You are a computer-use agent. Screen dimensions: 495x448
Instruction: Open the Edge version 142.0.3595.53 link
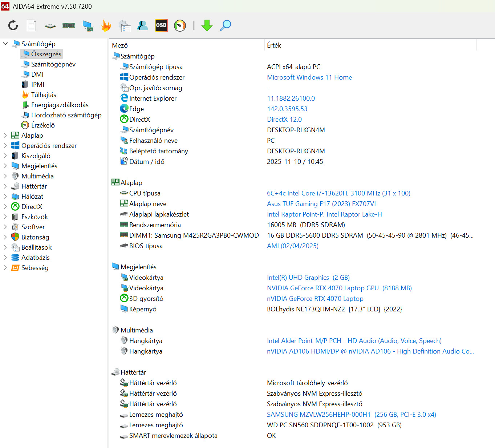pyautogui.click(x=287, y=109)
